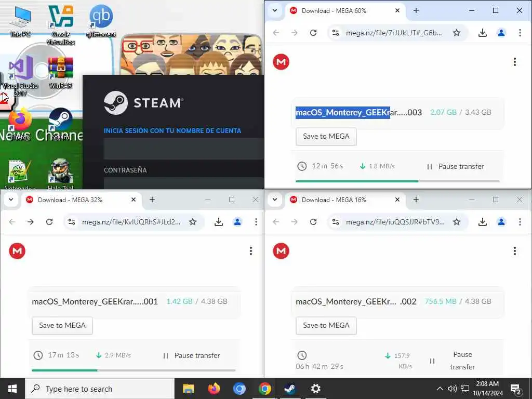Open Visual Studio 2017 desktop shortcut

(x=20, y=75)
